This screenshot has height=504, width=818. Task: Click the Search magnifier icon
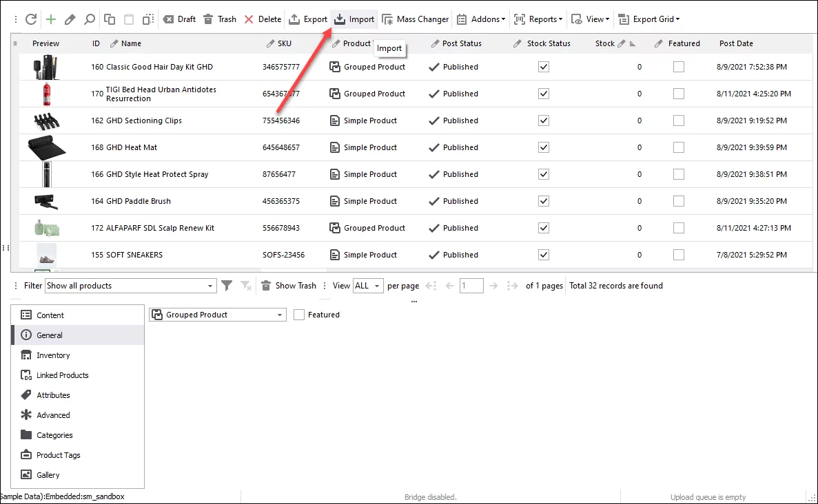point(88,19)
